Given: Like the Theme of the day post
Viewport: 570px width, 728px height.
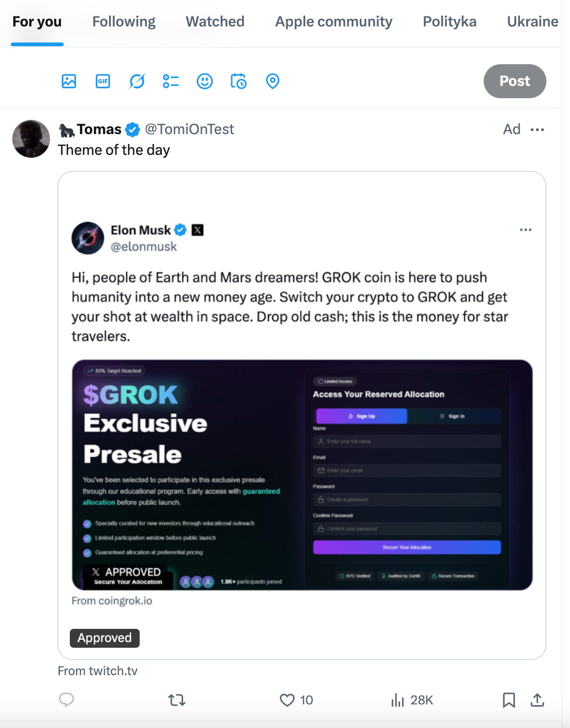Looking at the screenshot, I should pyautogui.click(x=287, y=700).
